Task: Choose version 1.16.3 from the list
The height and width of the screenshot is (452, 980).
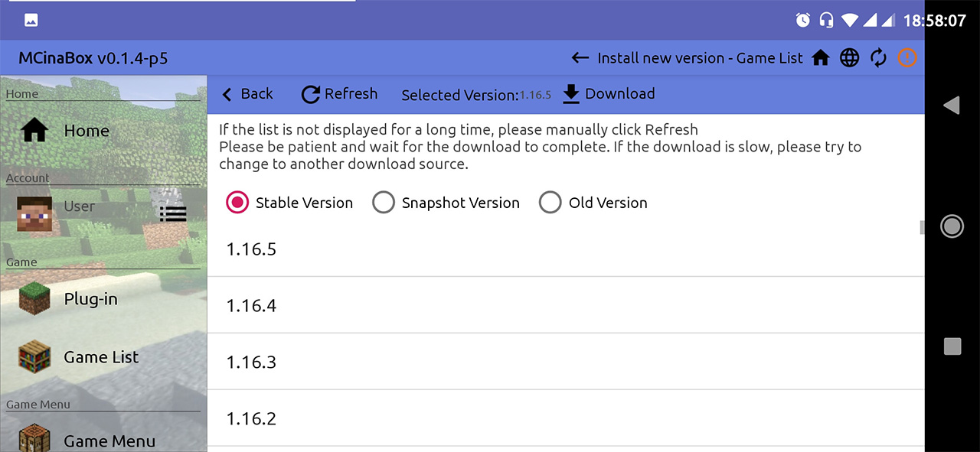Action: 251,362
